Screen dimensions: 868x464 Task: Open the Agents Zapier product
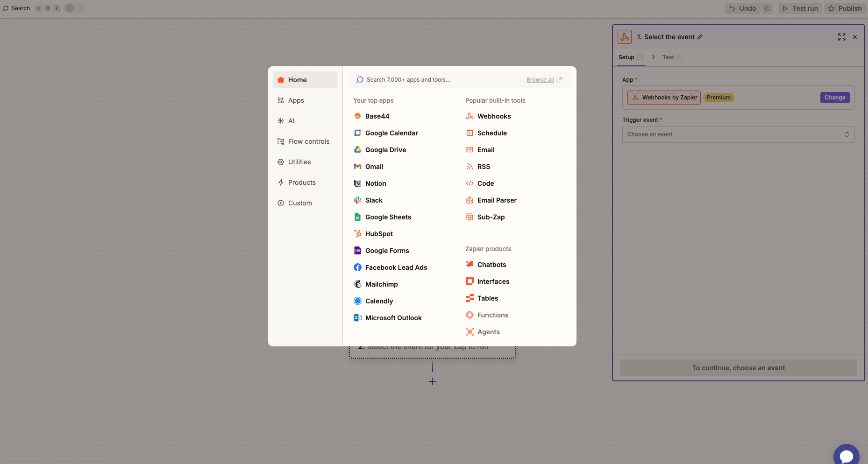pyautogui.click(x=489, y=331)
